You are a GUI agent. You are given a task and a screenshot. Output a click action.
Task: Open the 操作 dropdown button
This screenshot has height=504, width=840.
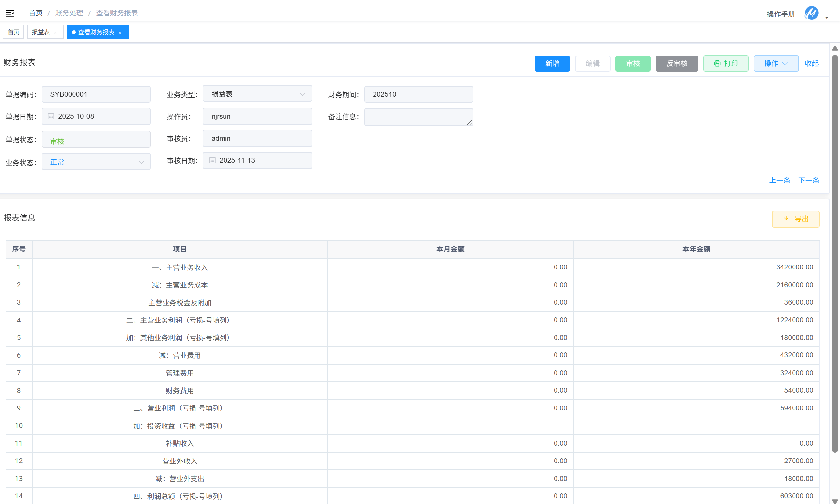[x=776, y=64]
